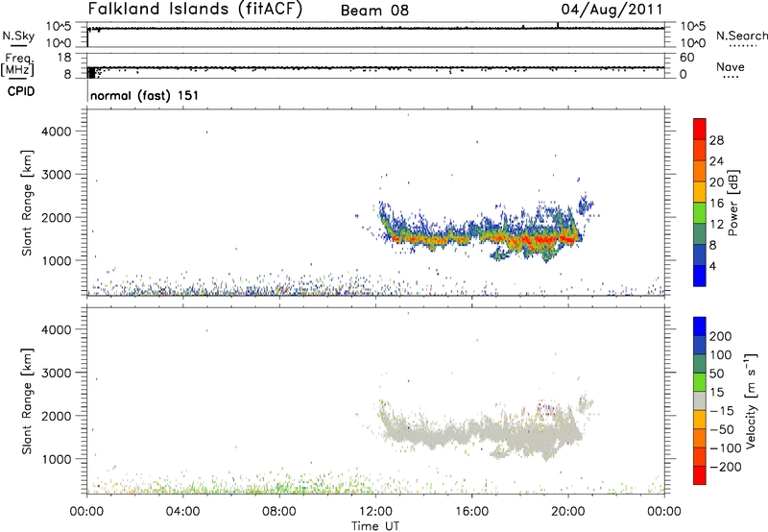Click the '60' Nave axis tick
768x532 pixels.
[x=686, y=58]
